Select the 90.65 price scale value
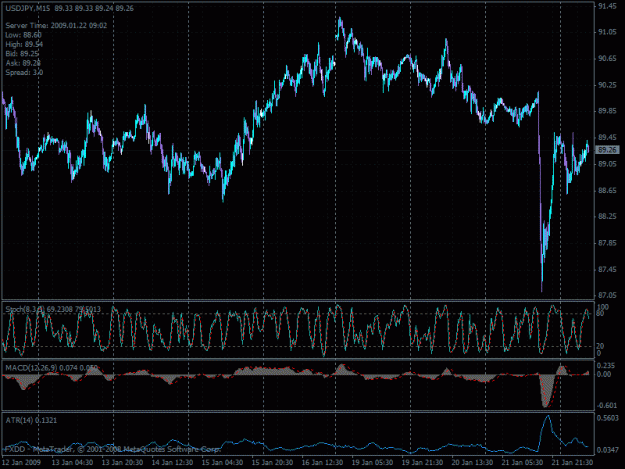This screenshot has width=625, height=469. click(x=607, y=59)
